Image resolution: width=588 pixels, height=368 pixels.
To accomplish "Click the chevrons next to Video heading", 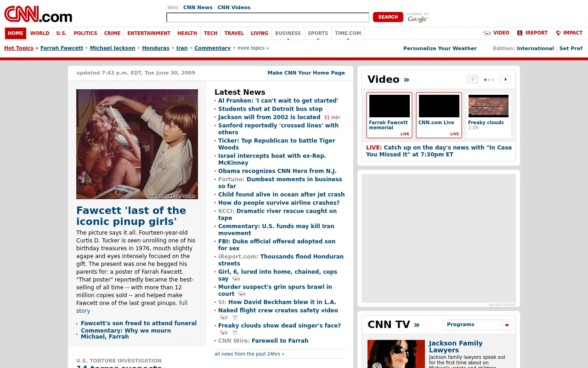I will [407, 80].
